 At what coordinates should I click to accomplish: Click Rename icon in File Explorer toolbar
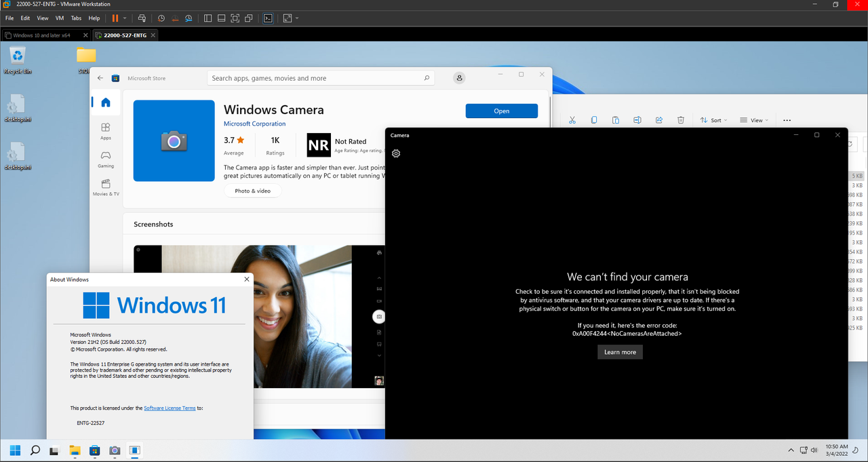tap(637, 120)
